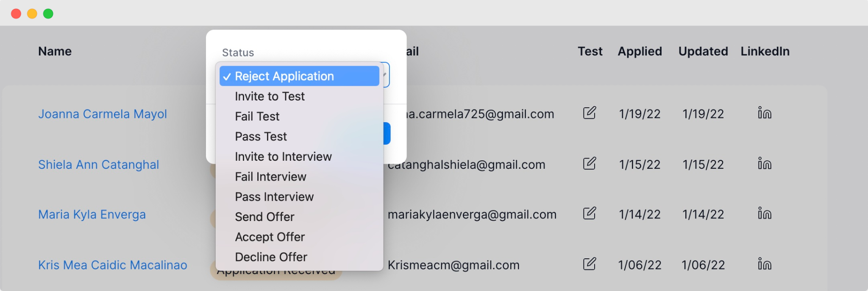Click the Updated column header
This screenshot has width=868, height=291.
tap(703, 51)
